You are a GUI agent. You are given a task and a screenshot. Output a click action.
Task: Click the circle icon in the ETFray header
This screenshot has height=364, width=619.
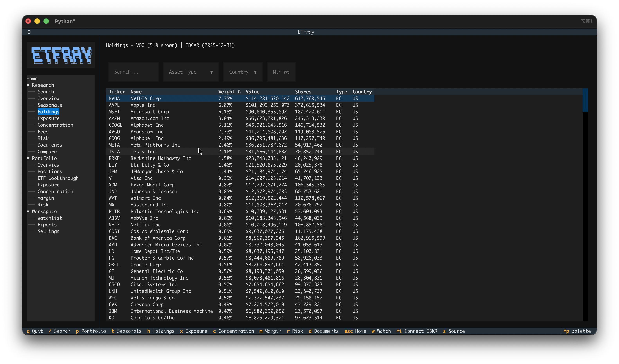pyautogui.click(x=29, y=32)
